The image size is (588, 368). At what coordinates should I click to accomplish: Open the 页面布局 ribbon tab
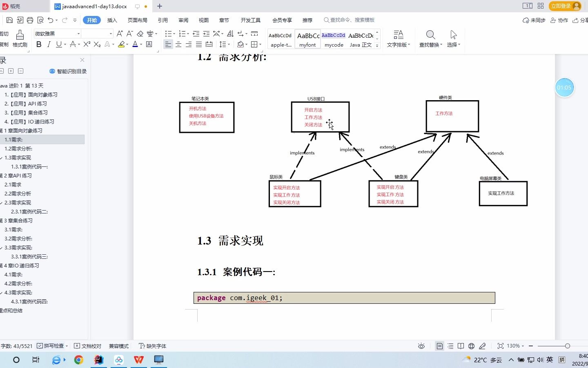coord(137,20)
